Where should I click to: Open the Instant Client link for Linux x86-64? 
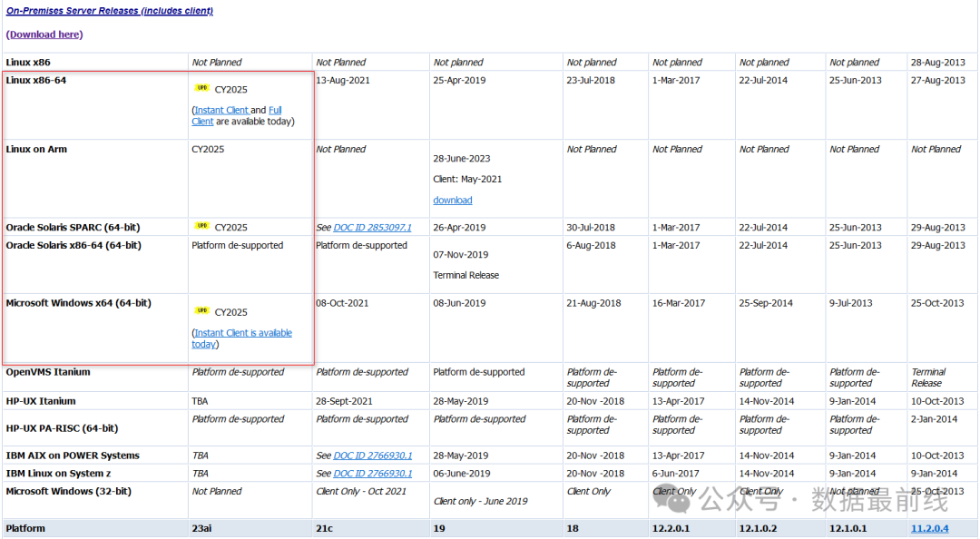pyautogui.click(x=221, y=110)
